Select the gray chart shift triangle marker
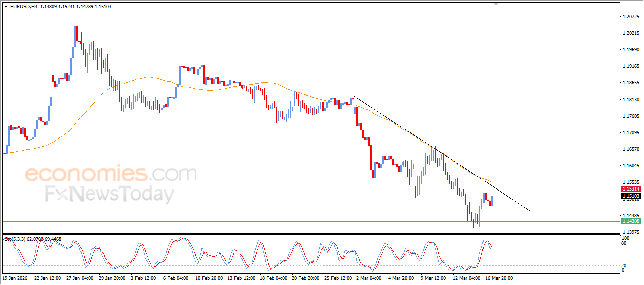Viewport: 644px width, 285px height. (x=497, y=4)
